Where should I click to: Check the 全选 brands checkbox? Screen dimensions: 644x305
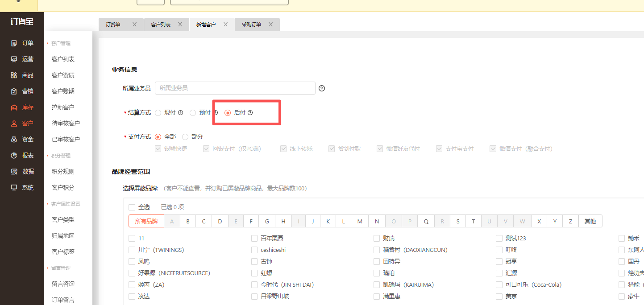click(x=132, y=207)
